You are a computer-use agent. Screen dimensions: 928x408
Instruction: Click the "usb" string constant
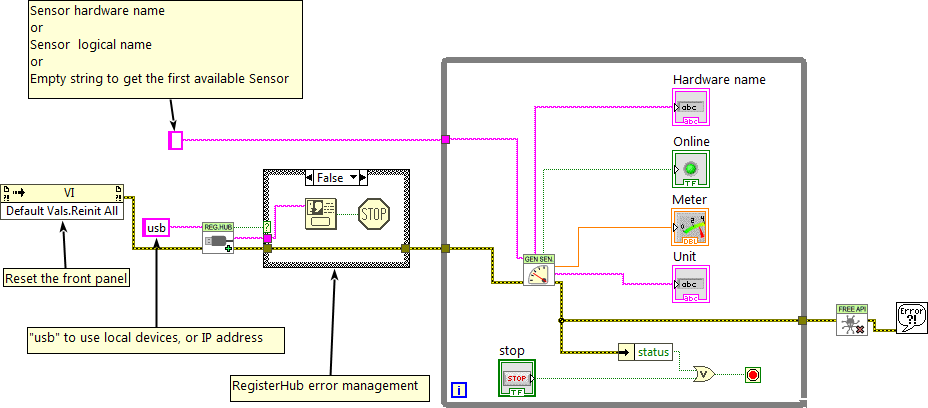click(x=156, y=229)
